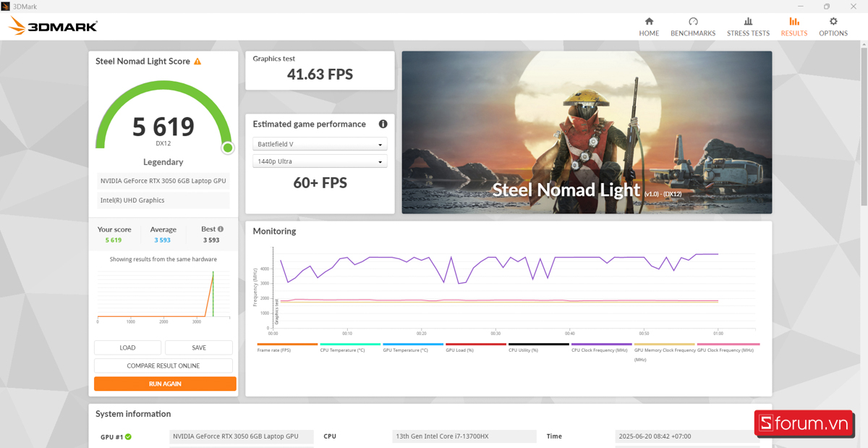Click the large 5 619 score in the gauge
The width and height of the screenshot is (868, 448).
163,127
